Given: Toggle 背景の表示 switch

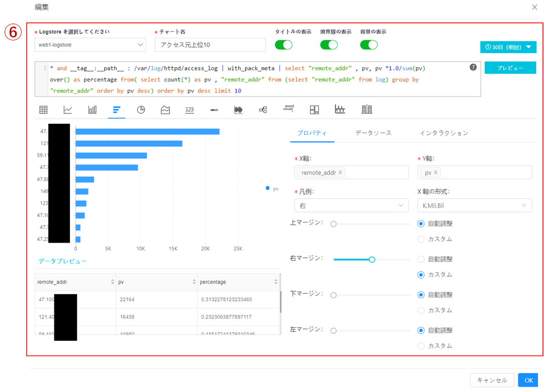Looking at the screenshot, I should point(369,45).
